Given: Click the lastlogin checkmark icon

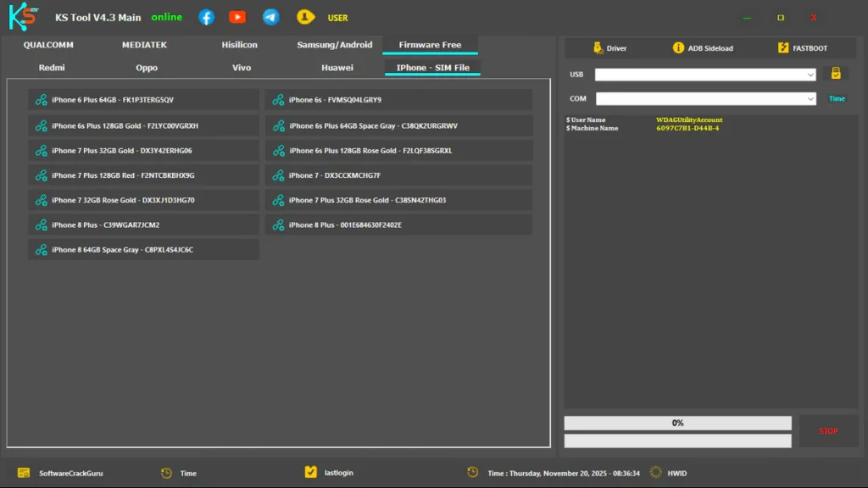Looking at the screenshot, I should tap(311, 472).
